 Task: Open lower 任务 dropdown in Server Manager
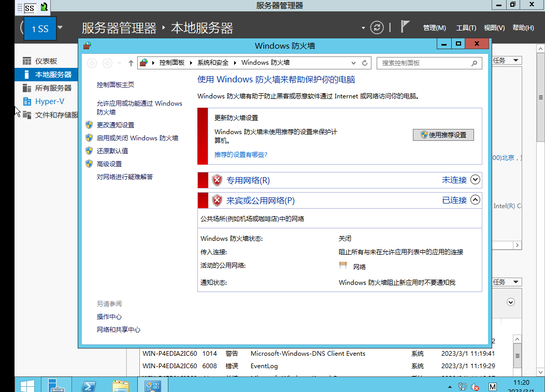507,282
